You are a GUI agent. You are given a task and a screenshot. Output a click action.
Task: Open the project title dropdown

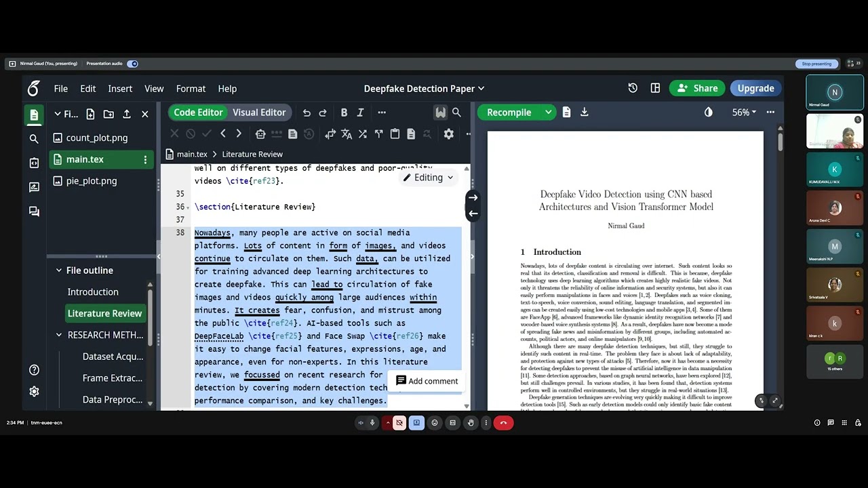(425, 89)
